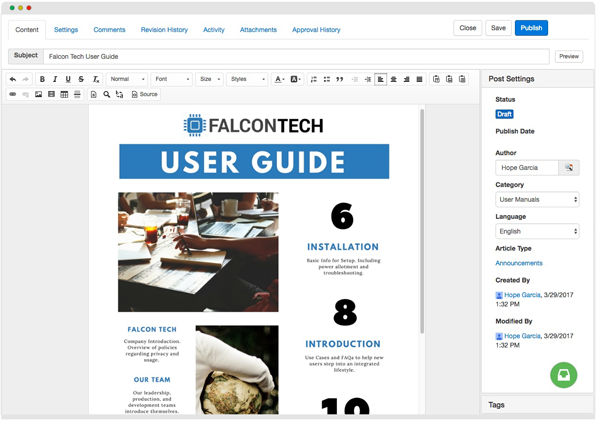
Task: Click the green inbox floating button
Action: click(563, 375)
